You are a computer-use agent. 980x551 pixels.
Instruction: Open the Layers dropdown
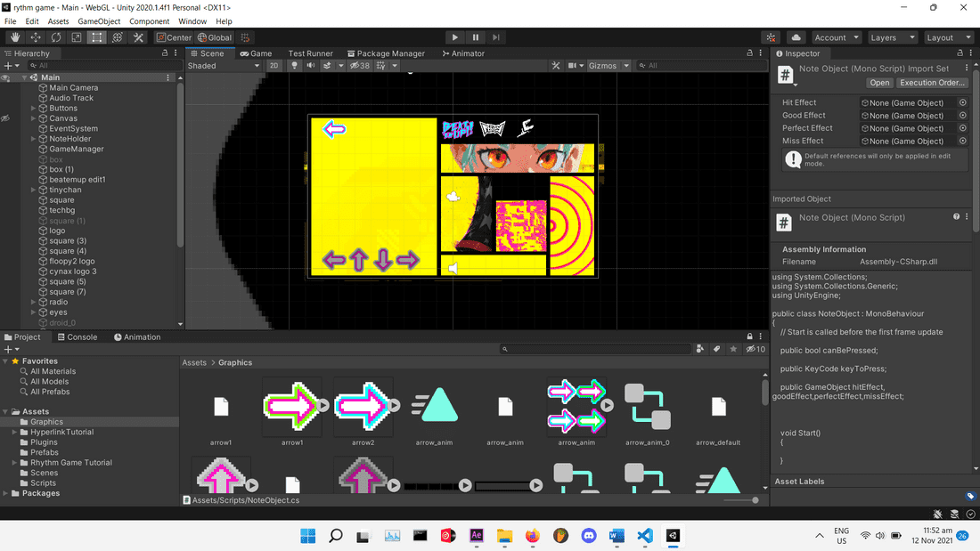point(892,37)
